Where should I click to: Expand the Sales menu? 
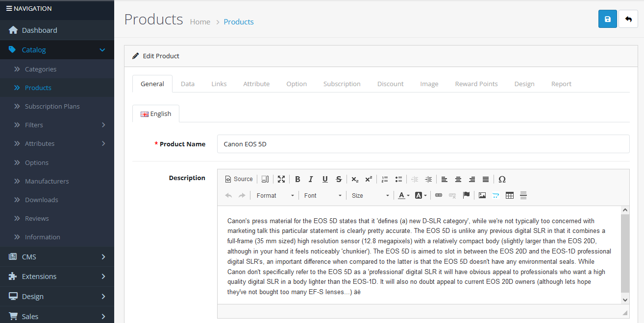(57, 316)
